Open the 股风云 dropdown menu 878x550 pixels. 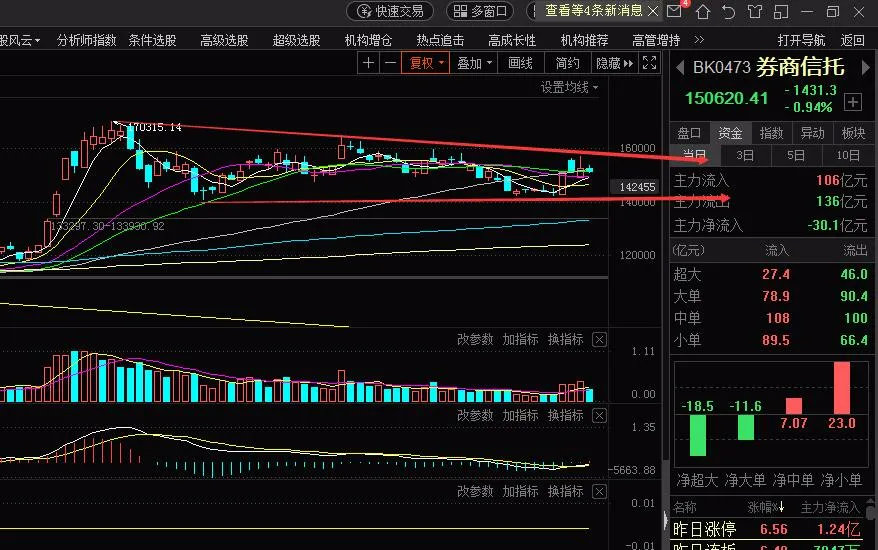(20, 40)
